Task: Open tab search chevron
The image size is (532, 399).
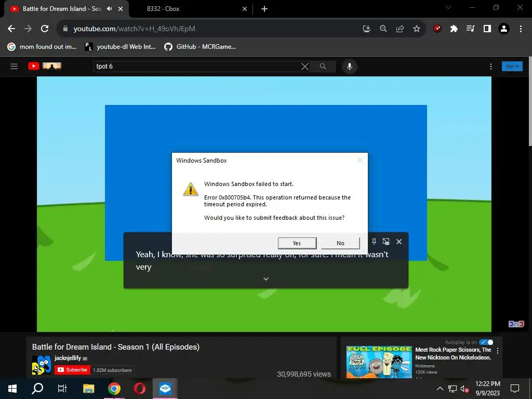Action: pyautogui.click(x=448, y=7)
